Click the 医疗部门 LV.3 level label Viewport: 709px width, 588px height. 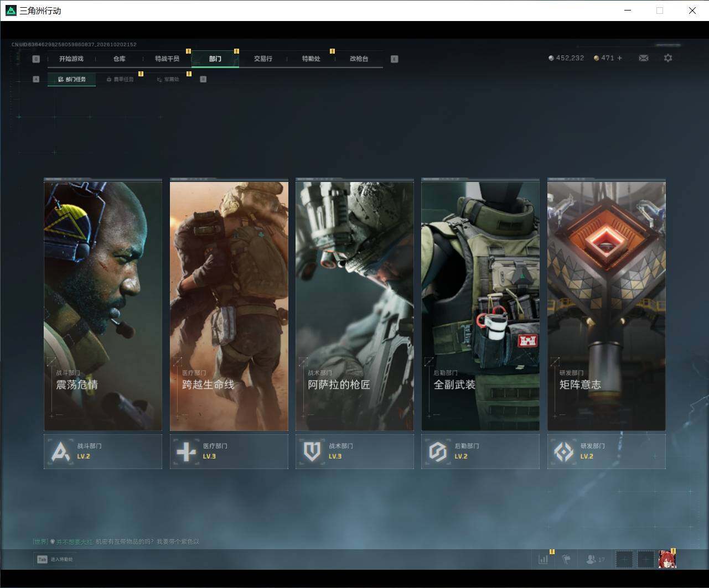pyautogui.click(x=209, y=456)
